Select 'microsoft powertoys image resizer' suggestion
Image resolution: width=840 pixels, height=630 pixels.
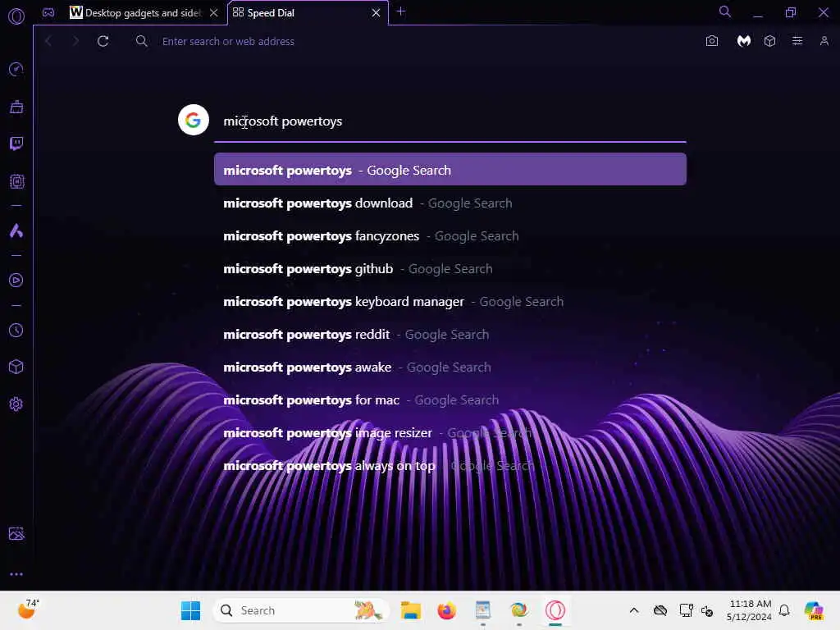450,433
